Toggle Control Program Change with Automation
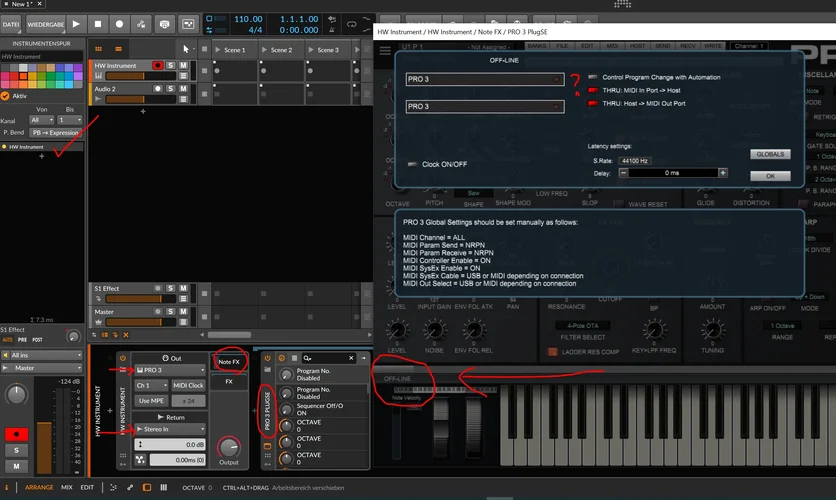Viewport: 836px width, 500px height. pos(592,77)
